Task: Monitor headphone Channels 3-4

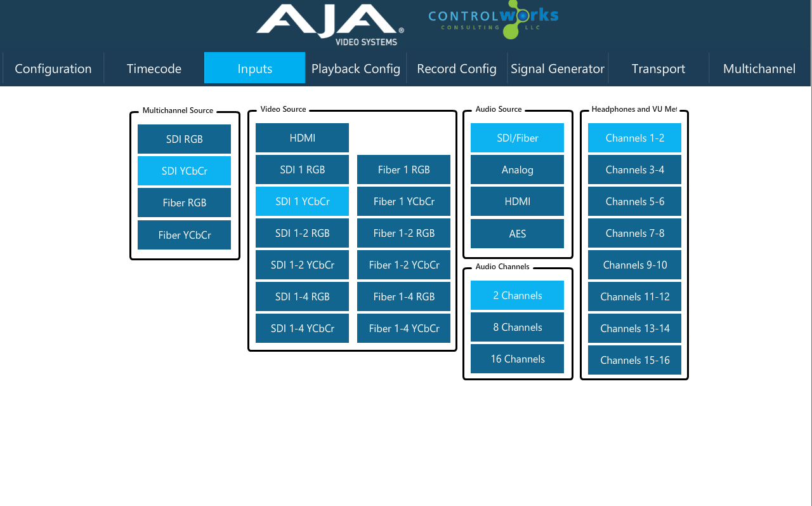Action: (x=634, y=170)
